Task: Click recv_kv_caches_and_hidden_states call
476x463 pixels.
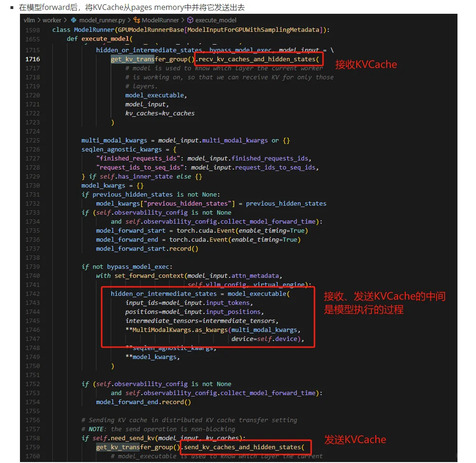Action: pos(258,59)
